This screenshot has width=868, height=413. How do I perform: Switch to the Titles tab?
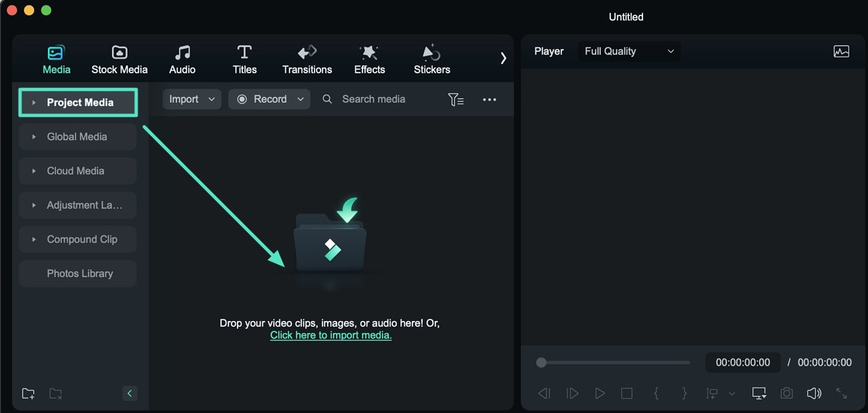tap(244, 59)
